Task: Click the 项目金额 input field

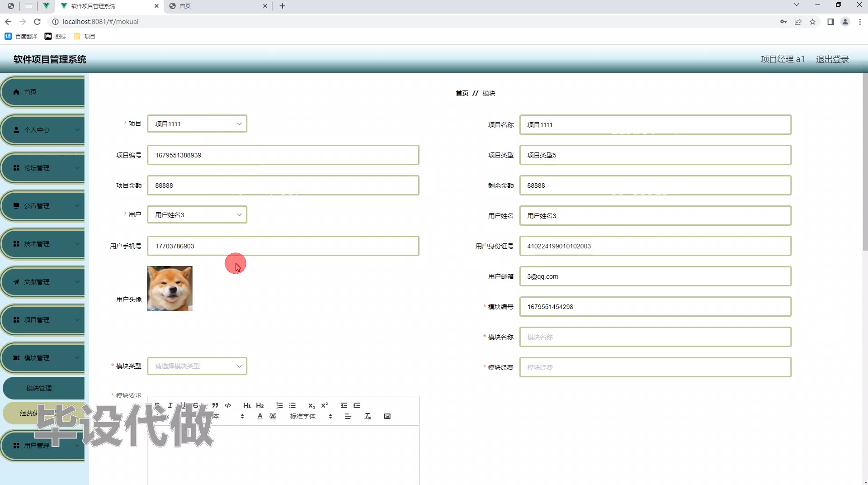Action: coord(283,185)
